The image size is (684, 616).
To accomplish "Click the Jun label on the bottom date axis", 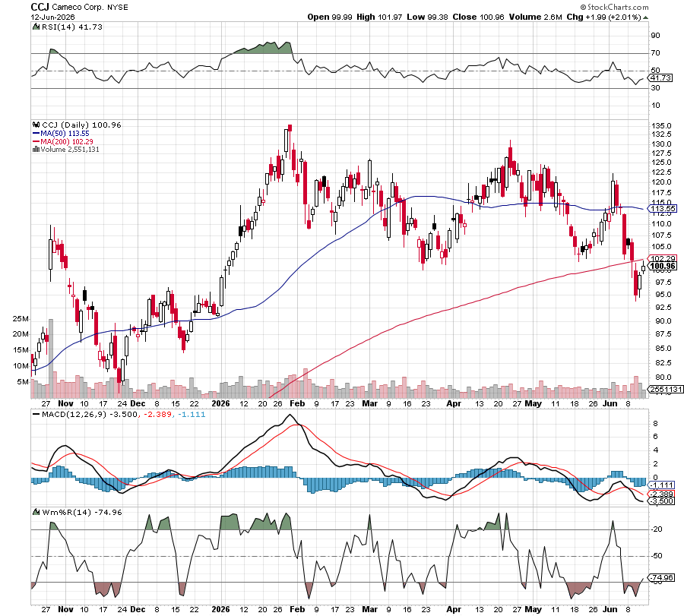I will point(610,609).
